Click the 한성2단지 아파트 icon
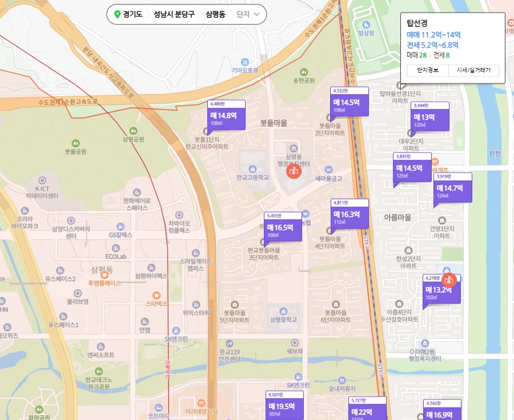The width and height of the screenshot is (514, 420). [x=408, y=250]
